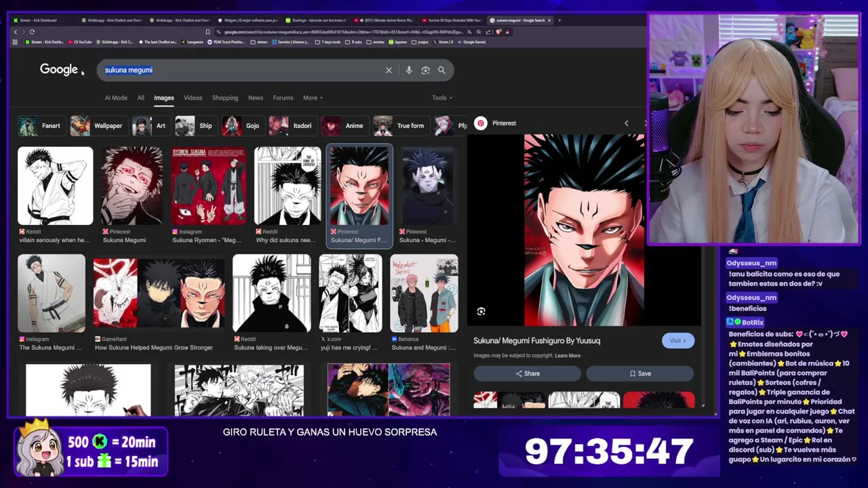The height and width of the screenshot is (488, 868).
Task: Apply the Anime filter chip
Action: (344, 125)
